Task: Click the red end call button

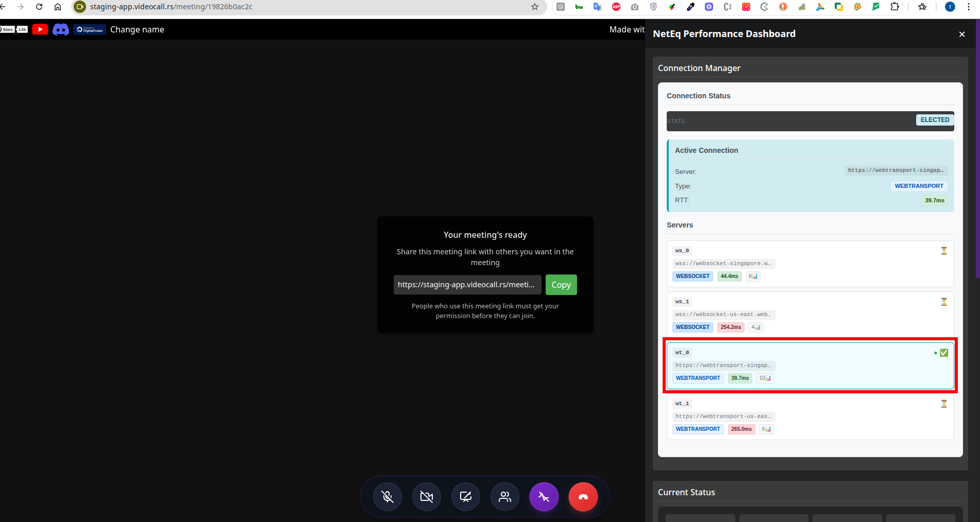Action: 583,497
